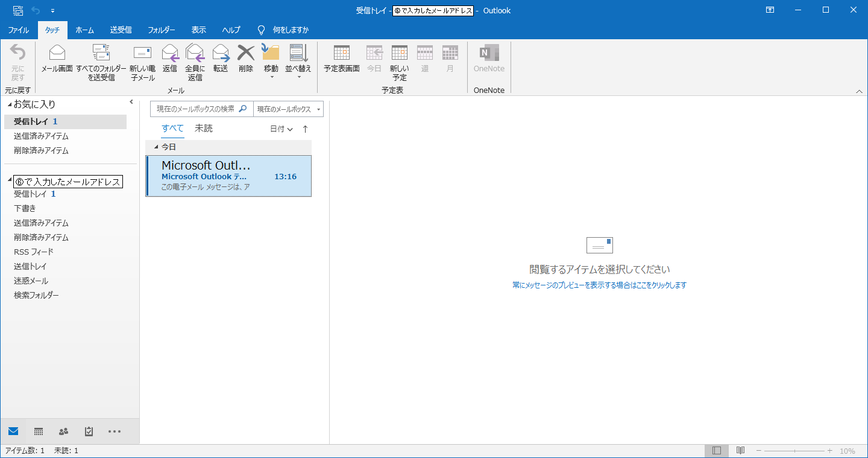The image size is (868, 458).
Task: Click the zoom out minus button
Action: click(759, 451)
